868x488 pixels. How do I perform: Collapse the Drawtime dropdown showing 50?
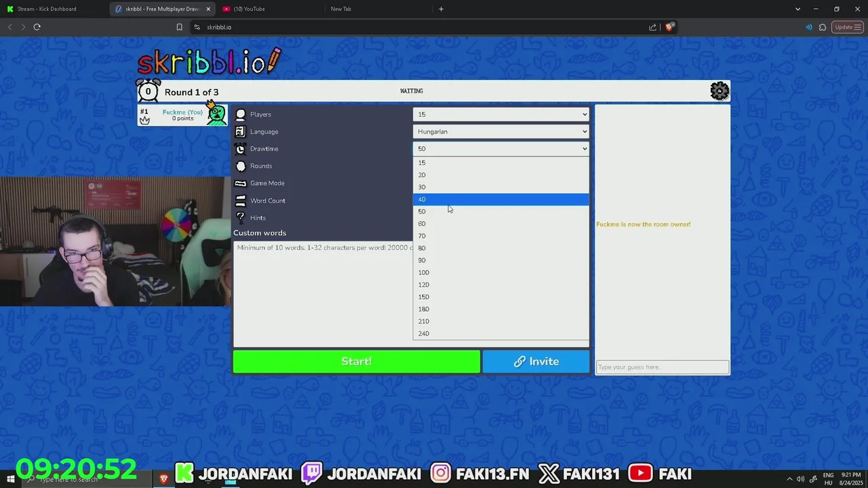point(500,148)
